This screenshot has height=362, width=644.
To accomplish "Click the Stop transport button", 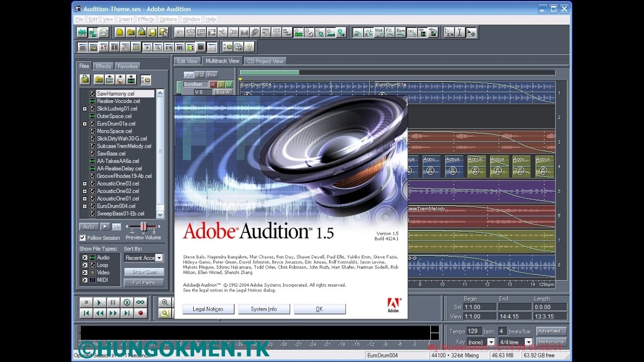I will tap(86, 302).
